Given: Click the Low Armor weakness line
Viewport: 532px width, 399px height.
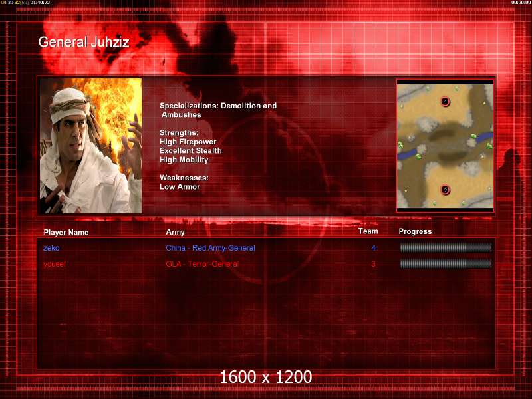Looking at the screenshot, I should tap(180, 187).
